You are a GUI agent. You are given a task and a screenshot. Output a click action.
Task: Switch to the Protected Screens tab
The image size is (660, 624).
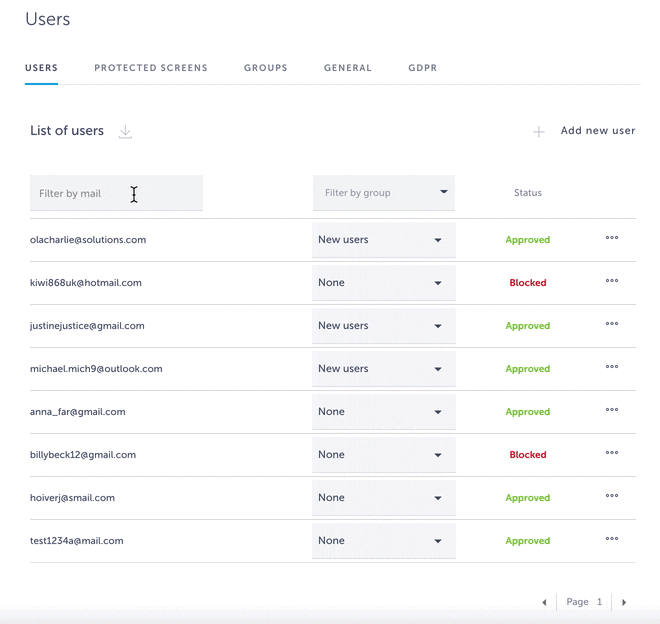pyautogui.click(x=151, y=68)
